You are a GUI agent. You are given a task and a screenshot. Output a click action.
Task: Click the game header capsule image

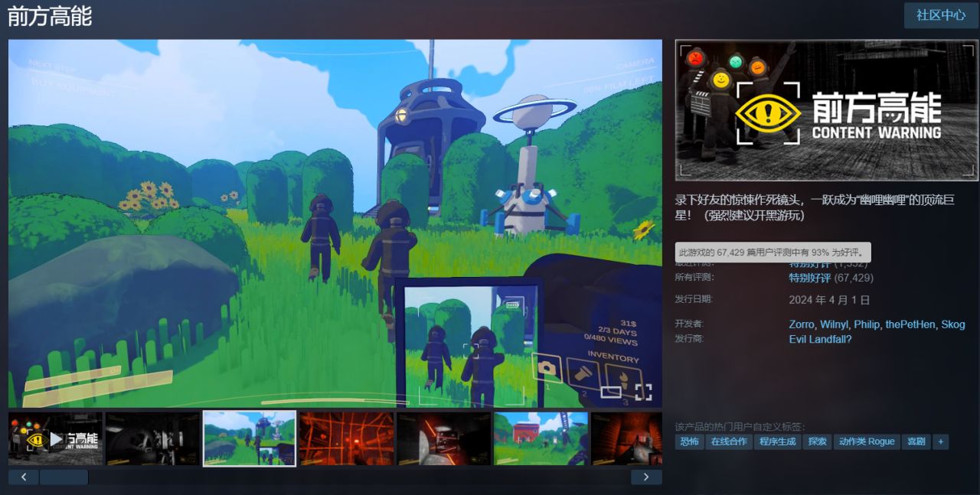point(827,110)
